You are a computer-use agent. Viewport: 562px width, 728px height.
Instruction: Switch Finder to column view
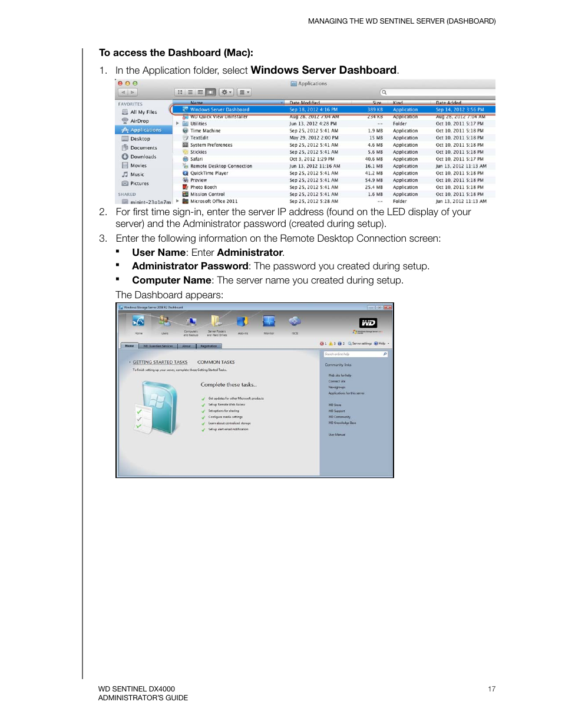200,93
